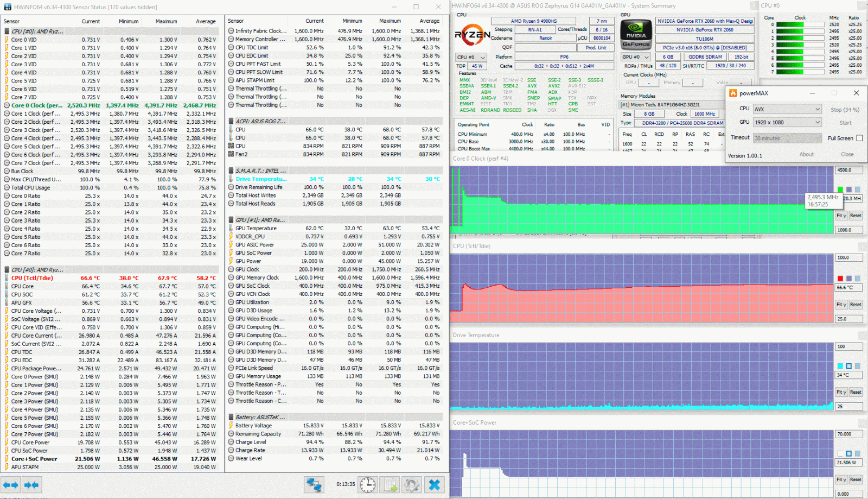Click the Prod. Unit button in System Summary
Image resolution: width=868 pixels, height=499 pixels.
pos(596,48)
